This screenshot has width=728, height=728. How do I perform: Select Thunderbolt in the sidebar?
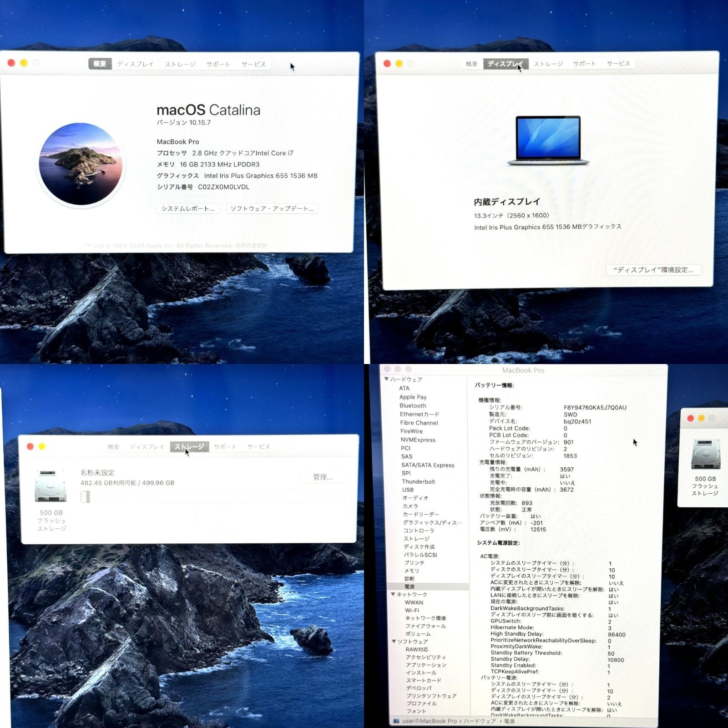point(419,481)
